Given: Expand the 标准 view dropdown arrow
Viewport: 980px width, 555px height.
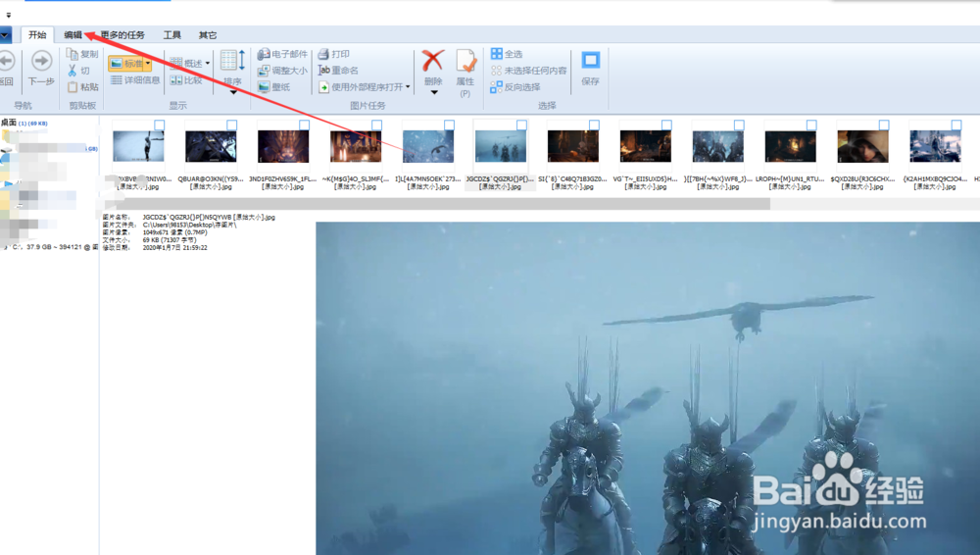Looking at the screenshot, I should (148, 63).
